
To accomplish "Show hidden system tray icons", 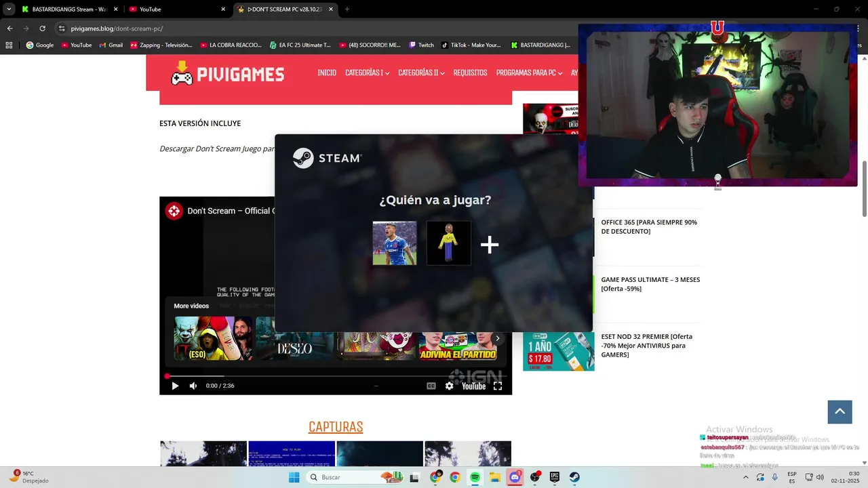I will coord(746,477).
